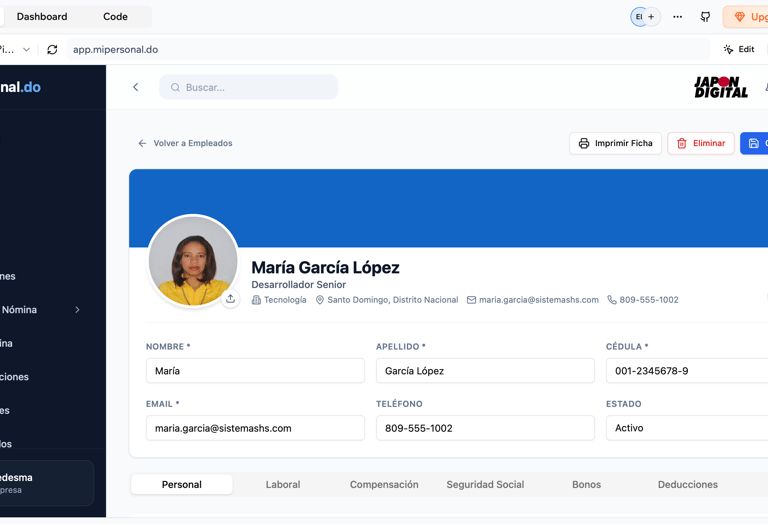Switch to the Bonos tab
768x525 pixels.
(586, 484)
